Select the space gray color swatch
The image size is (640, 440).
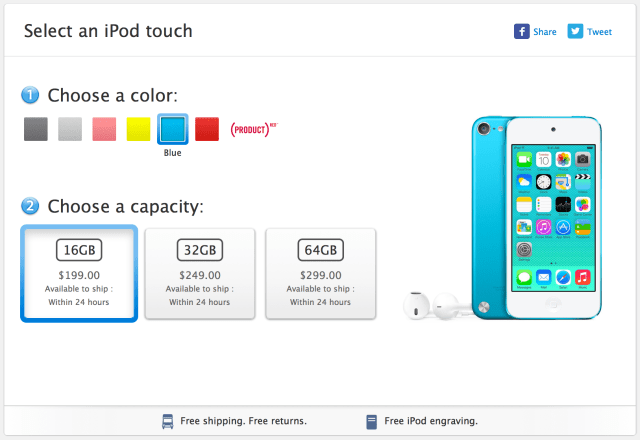(x=35, y=130)
